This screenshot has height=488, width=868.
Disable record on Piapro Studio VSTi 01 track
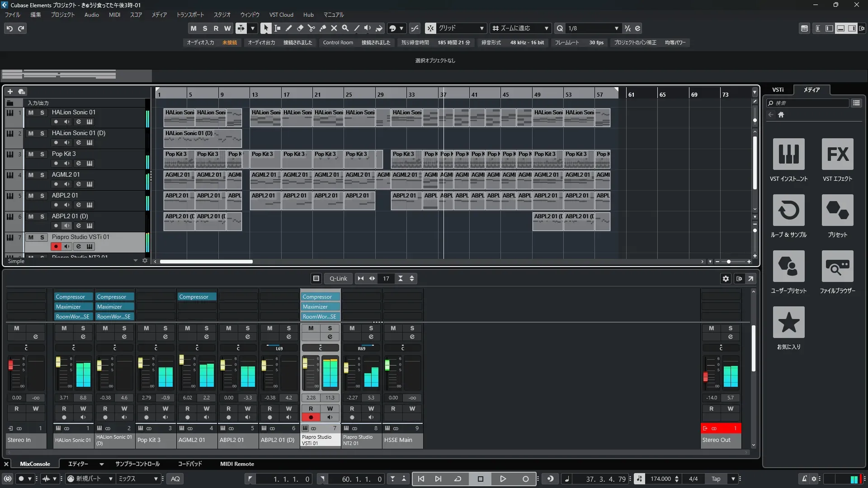(56, 247)
